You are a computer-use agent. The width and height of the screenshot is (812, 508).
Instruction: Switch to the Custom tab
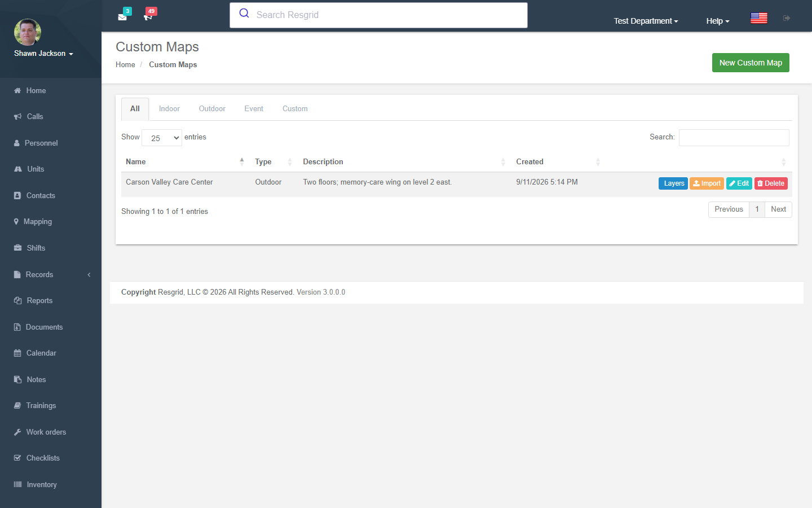pos(295,109)
